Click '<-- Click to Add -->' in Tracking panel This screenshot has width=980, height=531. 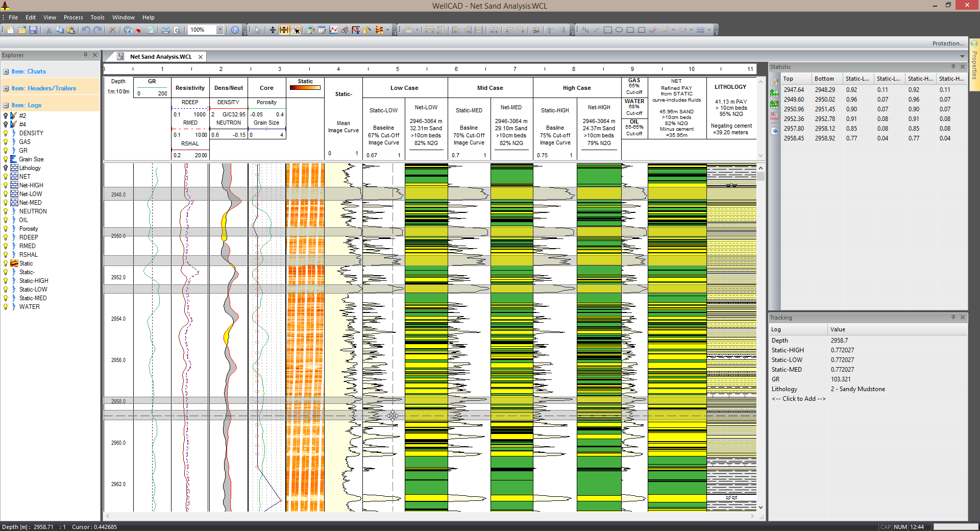click(798, 399)
